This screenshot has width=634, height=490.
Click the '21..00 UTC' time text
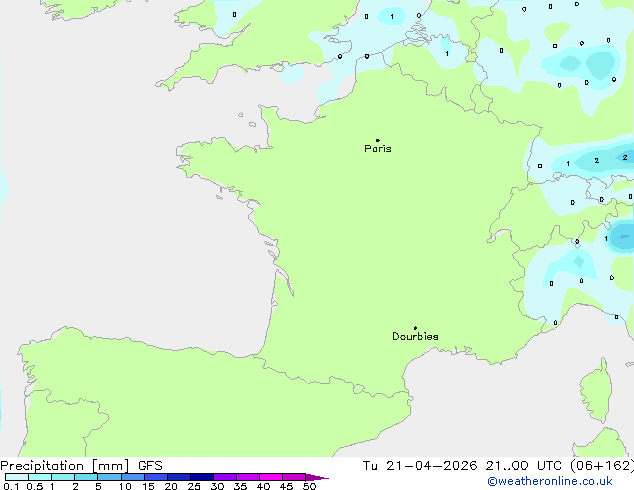point(524,466)
